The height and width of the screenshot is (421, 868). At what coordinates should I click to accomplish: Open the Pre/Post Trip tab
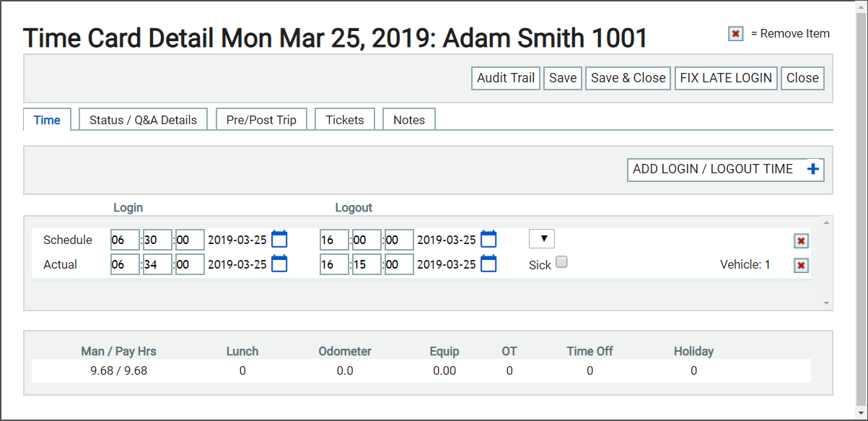point(261,120)
